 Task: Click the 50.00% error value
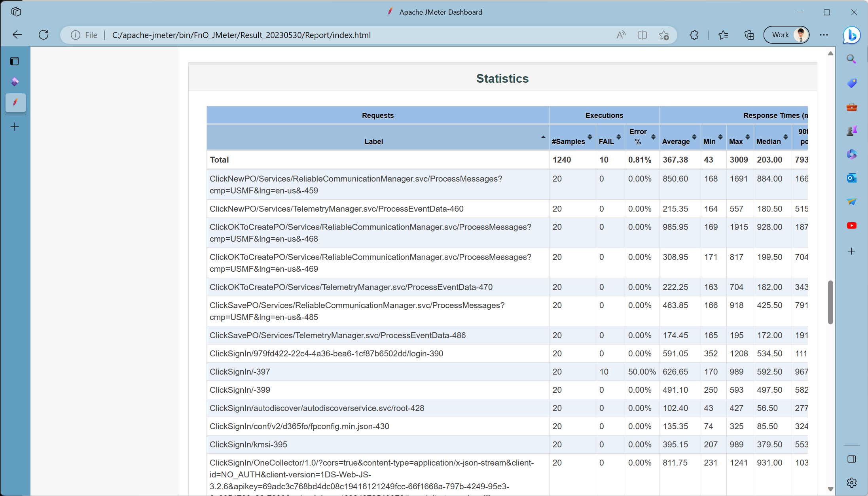pyautogui.click(x=642, y=372)
